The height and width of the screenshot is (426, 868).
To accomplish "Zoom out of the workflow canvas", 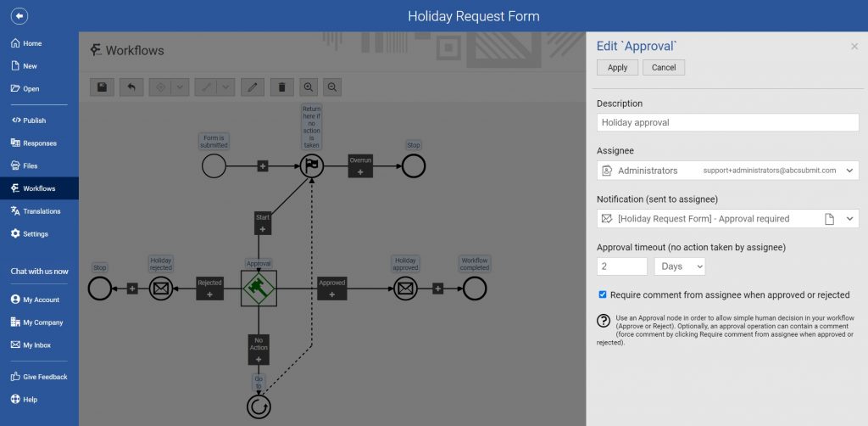I will (x=333, y=87).
